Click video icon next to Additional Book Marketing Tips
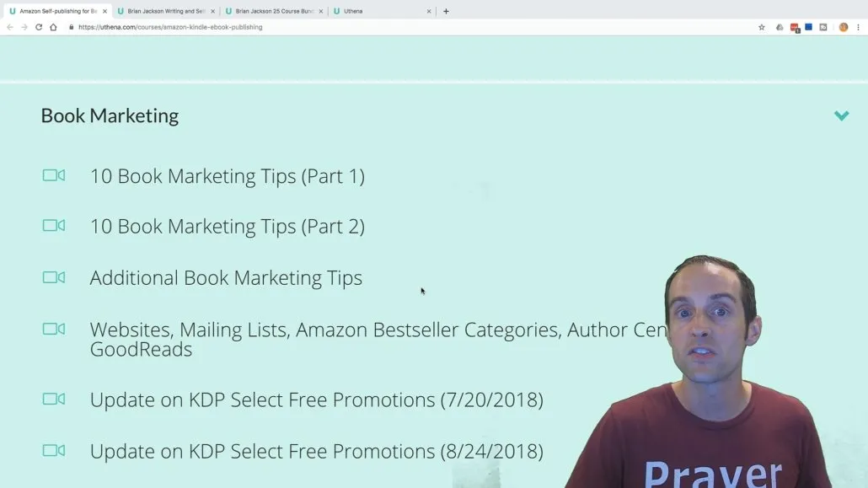The width and height of the screenshot is (868, 488). coord(54,277)
